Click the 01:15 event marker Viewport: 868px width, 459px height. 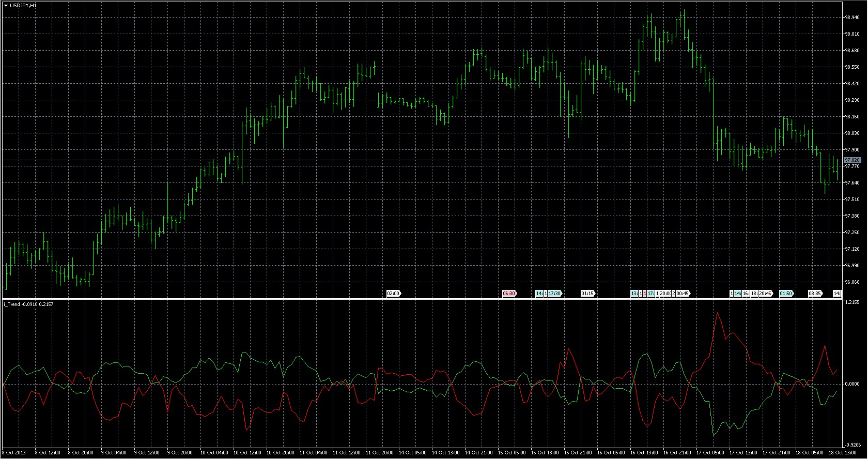point(587,294)
